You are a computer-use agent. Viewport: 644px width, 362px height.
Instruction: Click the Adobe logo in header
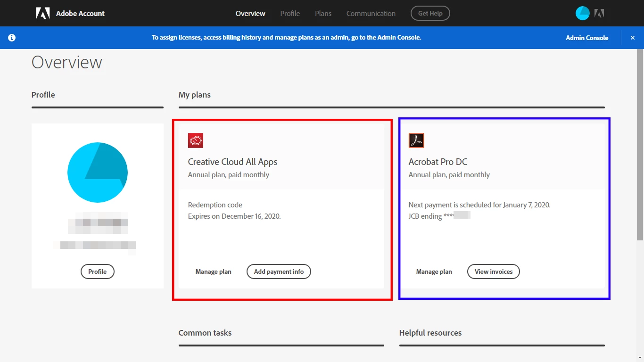click(43, 13)
